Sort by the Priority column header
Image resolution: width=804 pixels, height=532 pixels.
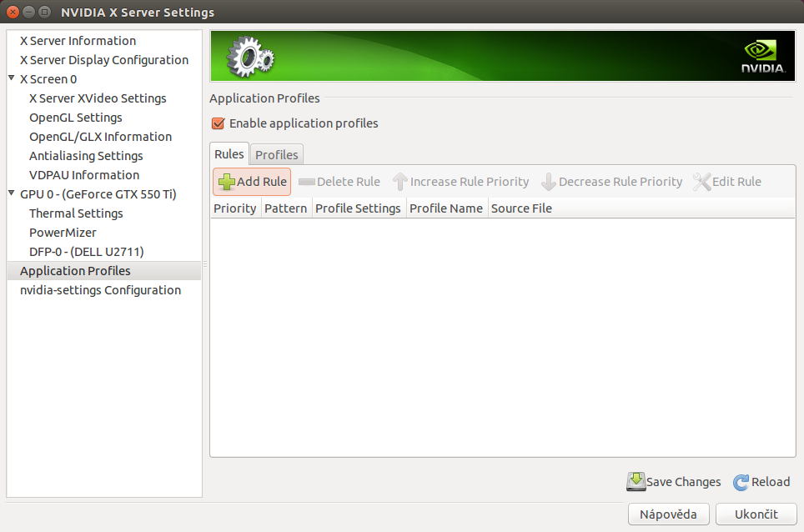click(x=235, y=208)
